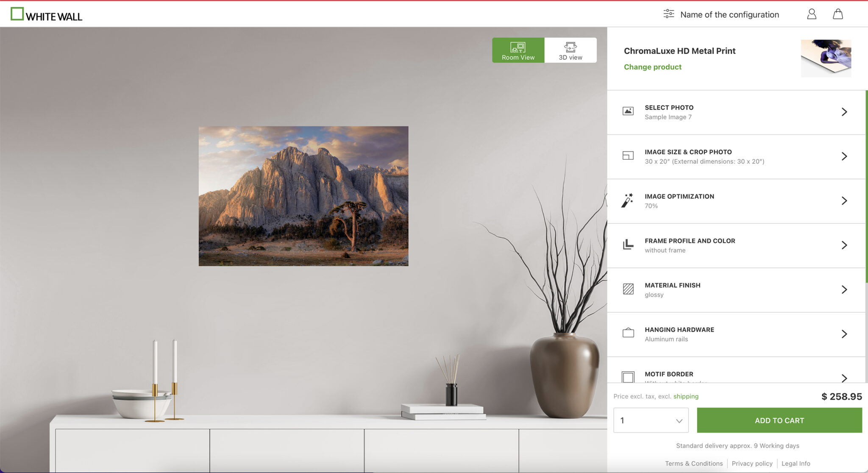
Task: Click 'without frame' value text
Action: click(x=665, y=250)
